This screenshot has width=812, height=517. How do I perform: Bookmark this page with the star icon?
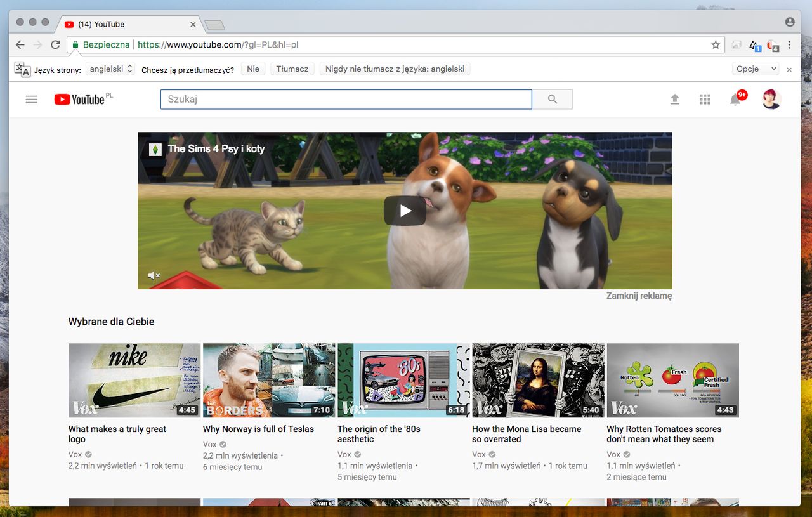[x=716, y=45]
